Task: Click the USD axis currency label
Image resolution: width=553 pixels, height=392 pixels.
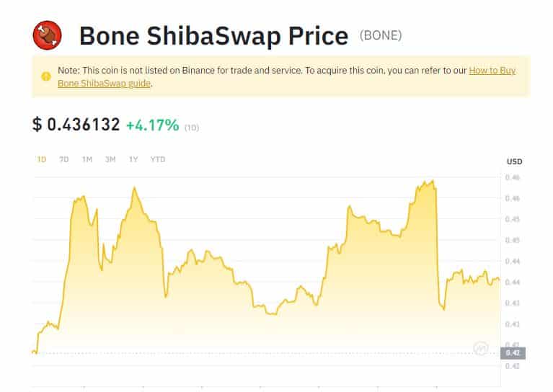Action: 514,161
